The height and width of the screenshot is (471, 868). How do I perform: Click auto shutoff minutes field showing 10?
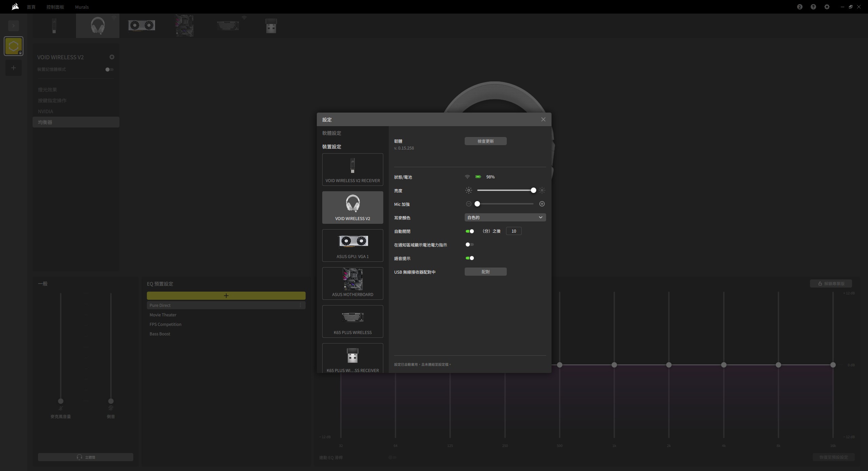pyautogui.click(x=514, y=231)
